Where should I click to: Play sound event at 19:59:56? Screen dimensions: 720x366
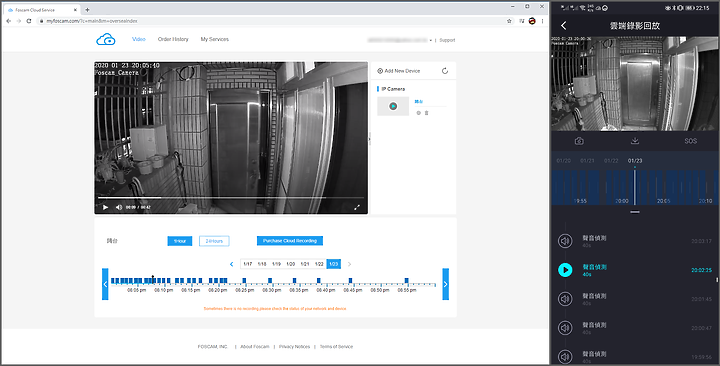pos(565,357)
